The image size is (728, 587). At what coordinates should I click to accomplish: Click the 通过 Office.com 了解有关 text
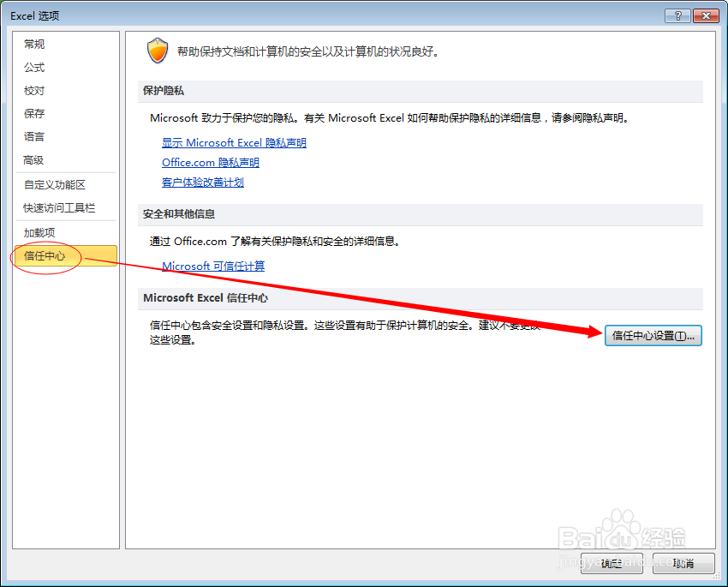pyautogui.click(x=275, y=242)
